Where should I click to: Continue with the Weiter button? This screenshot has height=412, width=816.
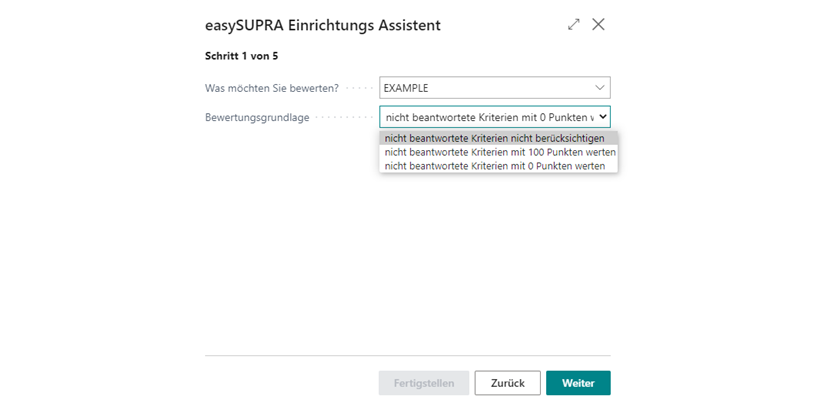(x=578, y=383)
